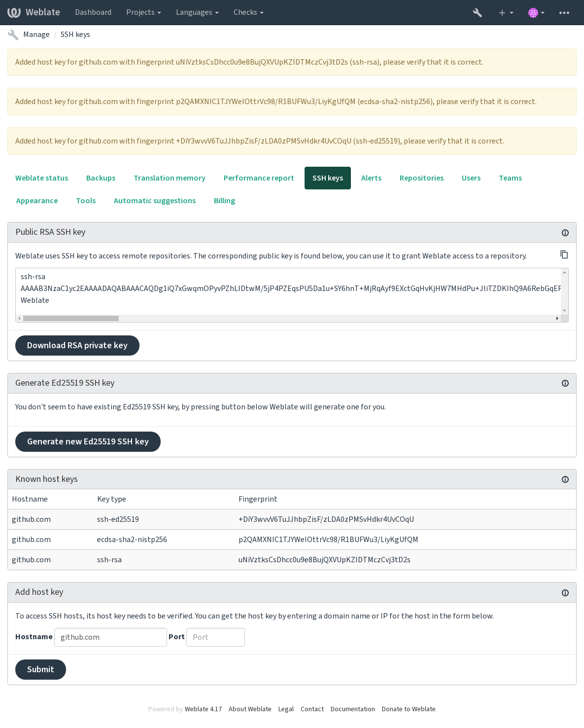Select fingerprint p2QAMXNIC1TJYWeIOttrVc98 in table

(328, 540)
